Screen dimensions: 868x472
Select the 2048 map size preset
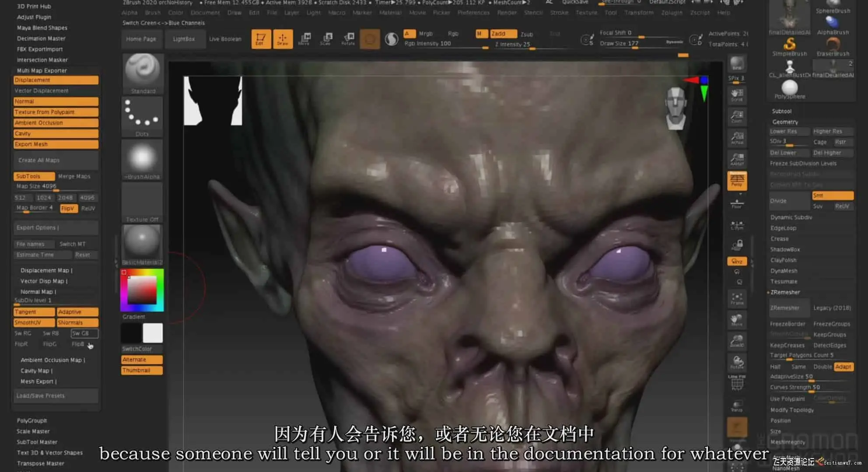tap(65, 198)
